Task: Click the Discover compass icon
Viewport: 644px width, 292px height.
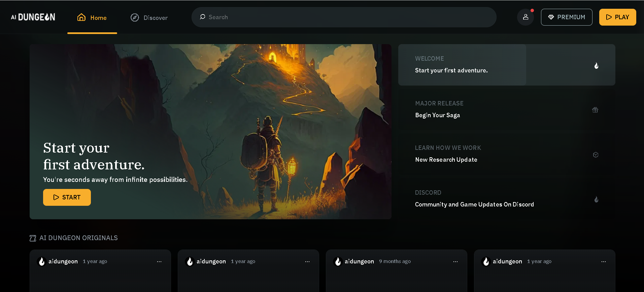Action: tap(135, 18)
